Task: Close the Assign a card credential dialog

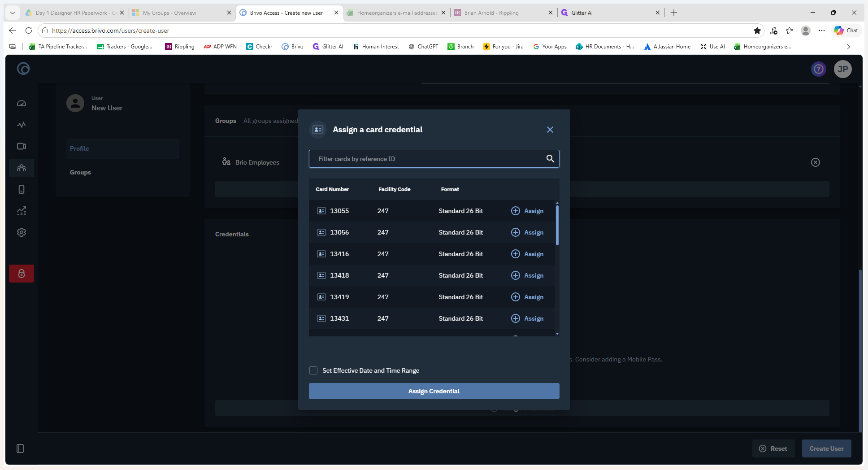Action: [550, 130]
